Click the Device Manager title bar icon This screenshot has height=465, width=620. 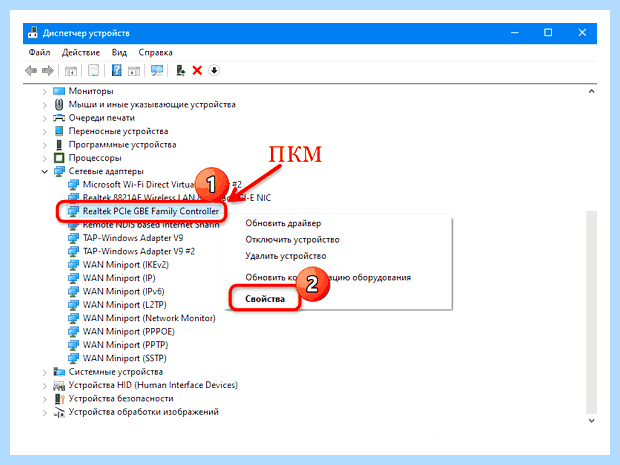33,33
